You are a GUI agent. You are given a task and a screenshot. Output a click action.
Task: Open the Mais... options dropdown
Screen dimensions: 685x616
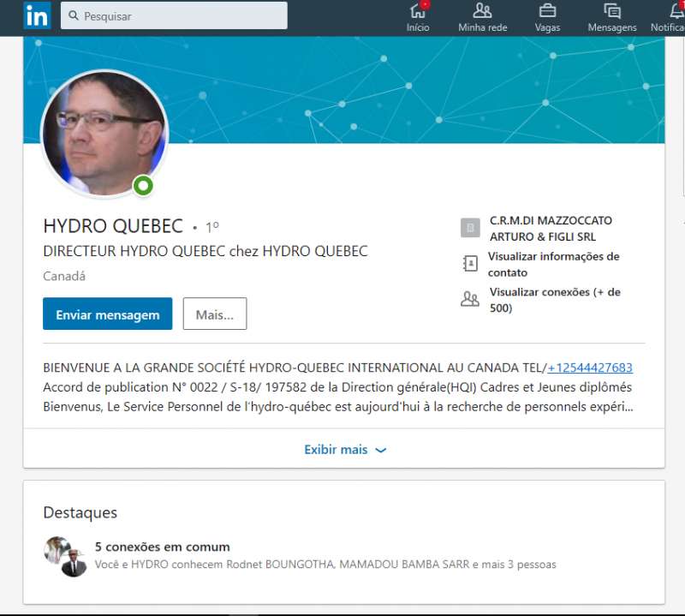pos(214,314)
